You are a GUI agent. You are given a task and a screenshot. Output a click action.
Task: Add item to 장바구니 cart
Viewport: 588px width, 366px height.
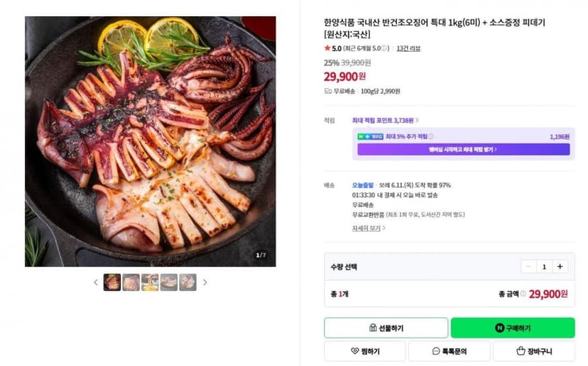click(534, 351)
